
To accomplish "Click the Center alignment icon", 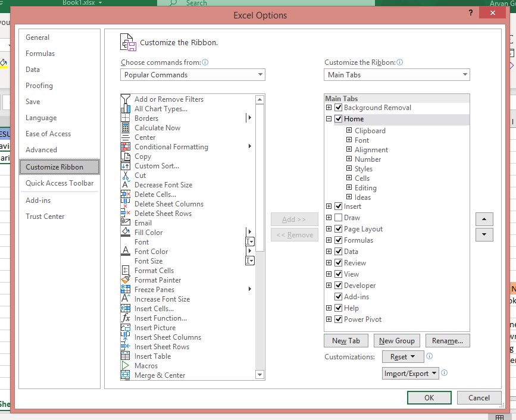I will click(126, 137).
